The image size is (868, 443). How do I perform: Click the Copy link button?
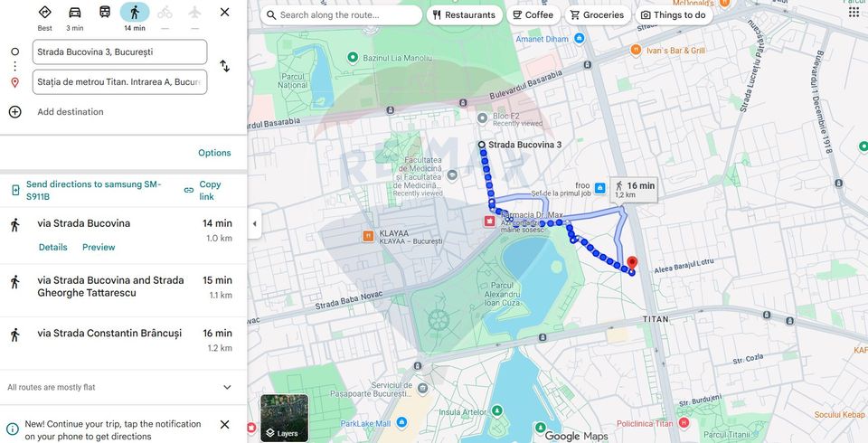(x=203, y=190)
